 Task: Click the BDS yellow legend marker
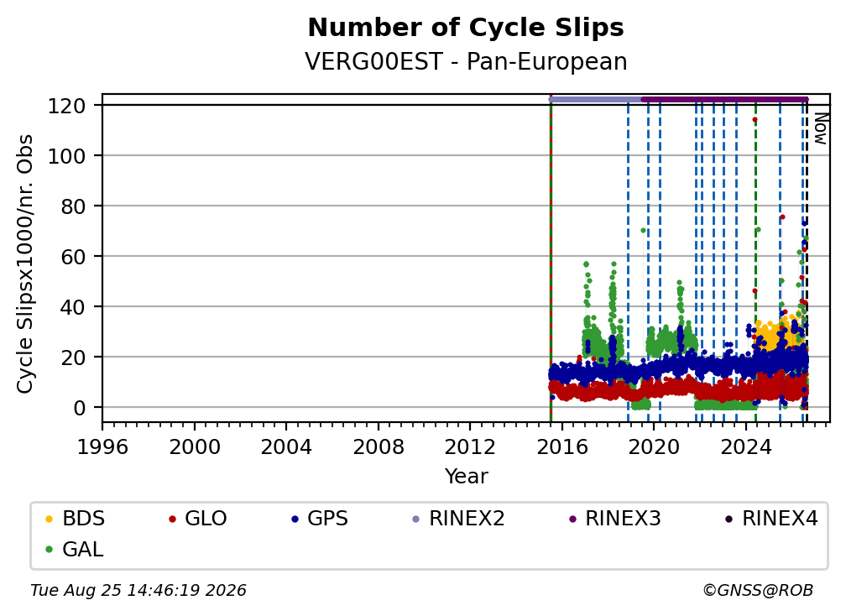[49, 519]
